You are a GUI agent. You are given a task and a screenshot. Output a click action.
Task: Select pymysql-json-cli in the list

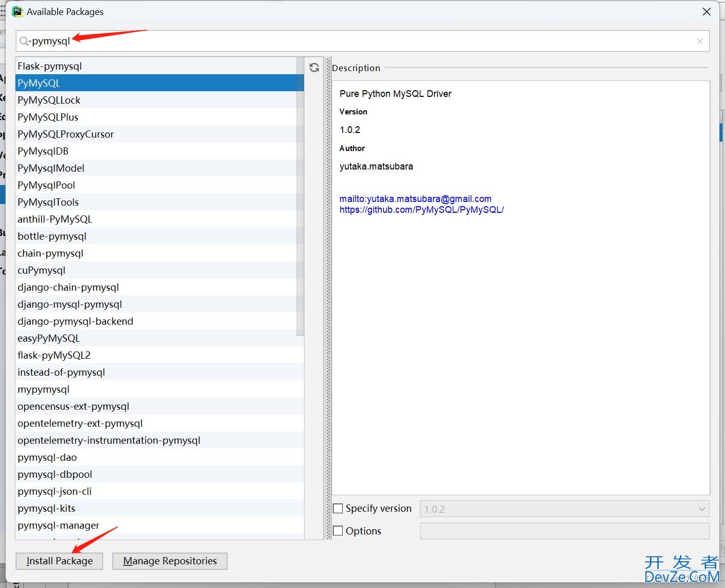pyautogui.click(x=160, y=491)
